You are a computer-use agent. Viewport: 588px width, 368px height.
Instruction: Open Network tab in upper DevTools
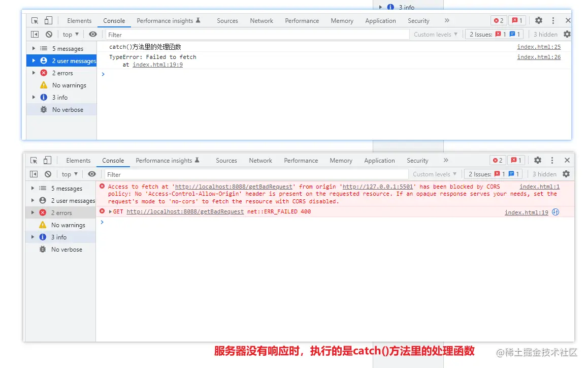click(262, 21)
